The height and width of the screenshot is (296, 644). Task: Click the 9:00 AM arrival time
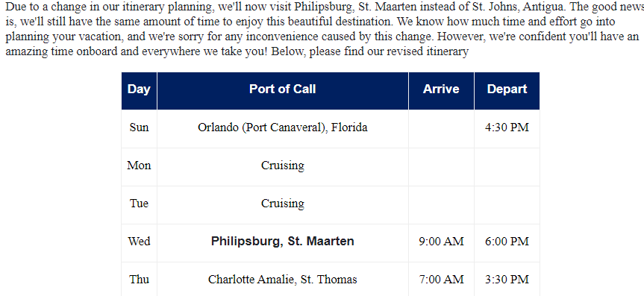[441, 243]
